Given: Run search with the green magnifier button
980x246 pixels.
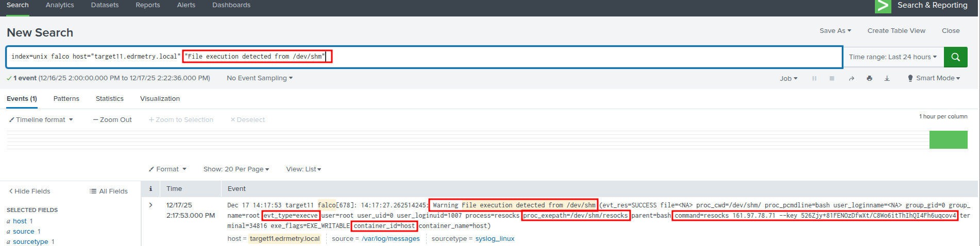Looking at the screenshot, I should click(955, 57).
